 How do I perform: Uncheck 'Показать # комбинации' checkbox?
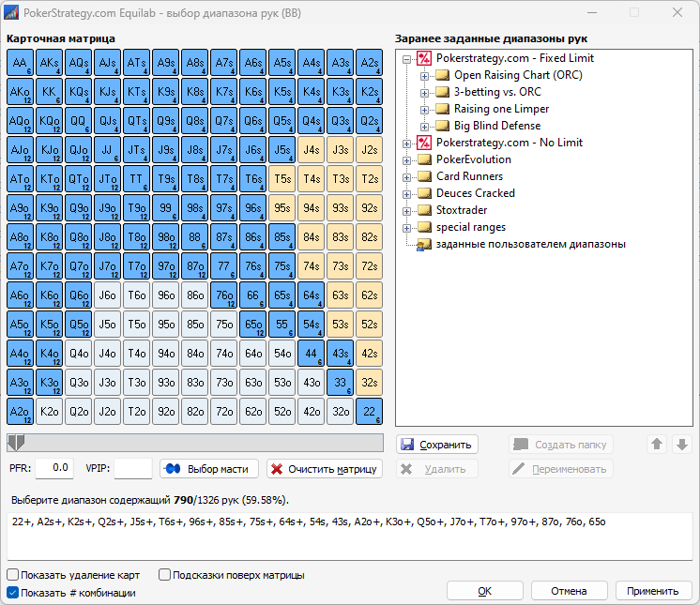coord(13,593)
